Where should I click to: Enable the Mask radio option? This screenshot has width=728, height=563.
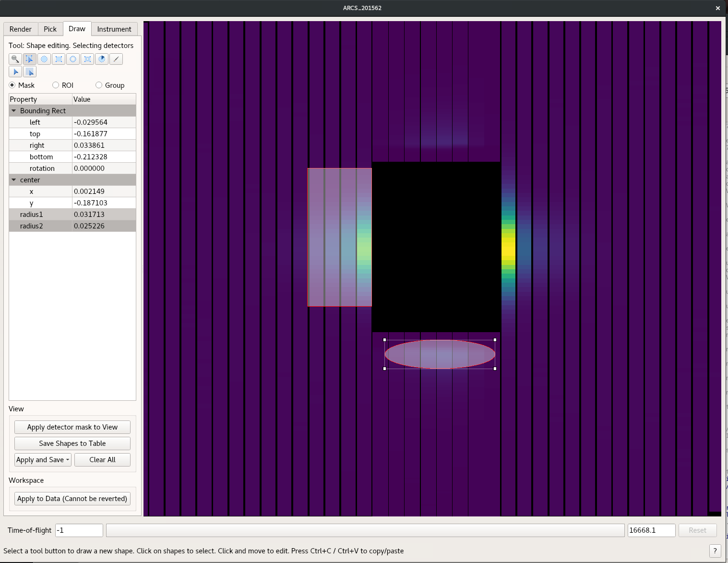[22, 85]
